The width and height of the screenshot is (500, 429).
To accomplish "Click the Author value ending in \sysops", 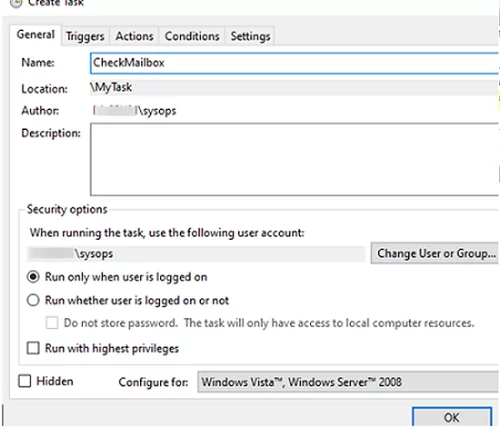I will click(x=134, y=111).
